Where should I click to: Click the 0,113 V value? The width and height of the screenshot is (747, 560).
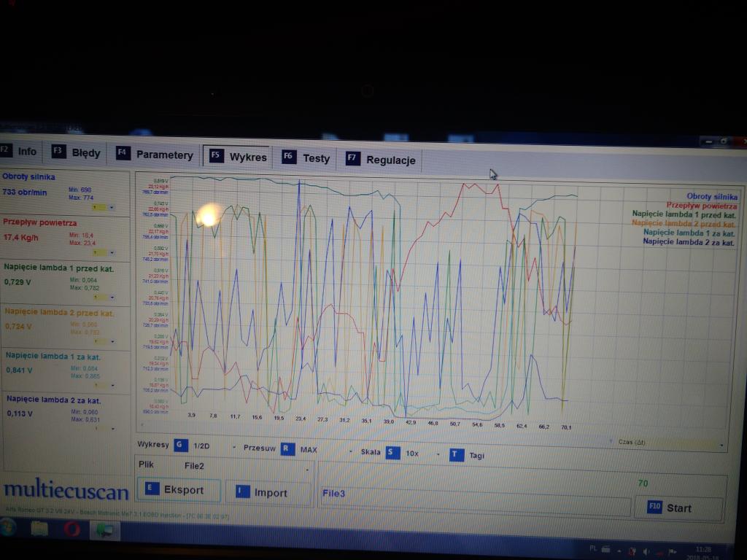[x=20, y=413]
